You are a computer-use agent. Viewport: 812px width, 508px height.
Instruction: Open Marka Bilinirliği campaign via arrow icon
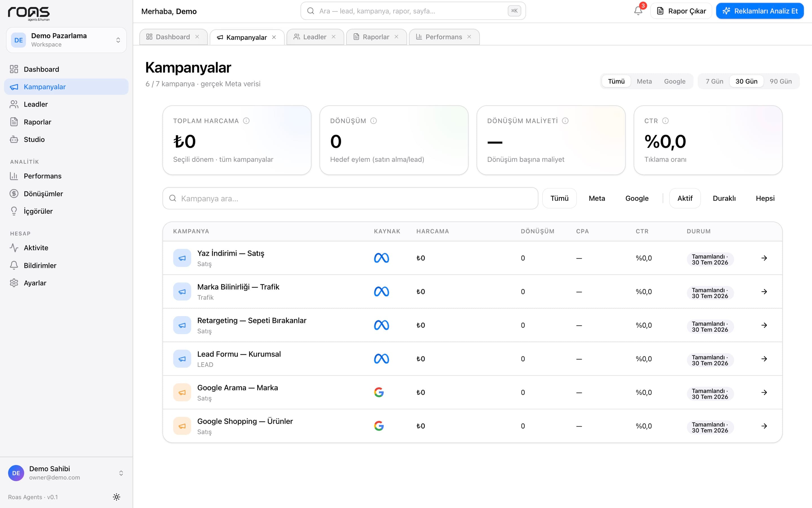(764, 292)
